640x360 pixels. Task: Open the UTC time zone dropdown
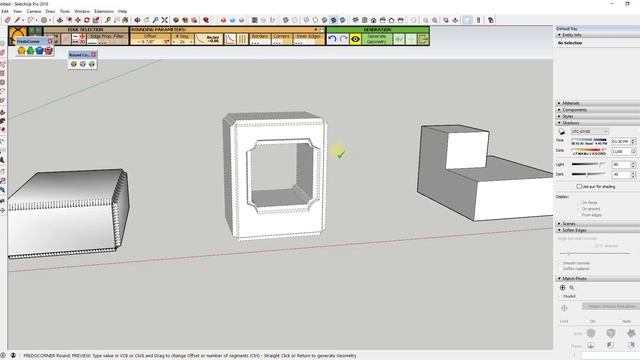point(589,131)
